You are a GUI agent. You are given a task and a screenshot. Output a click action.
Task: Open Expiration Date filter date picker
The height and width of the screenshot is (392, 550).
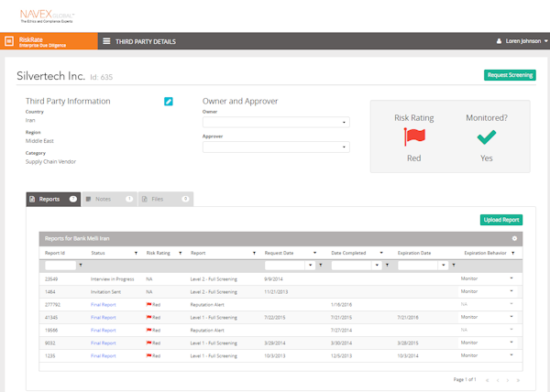[x=444, y=266]
